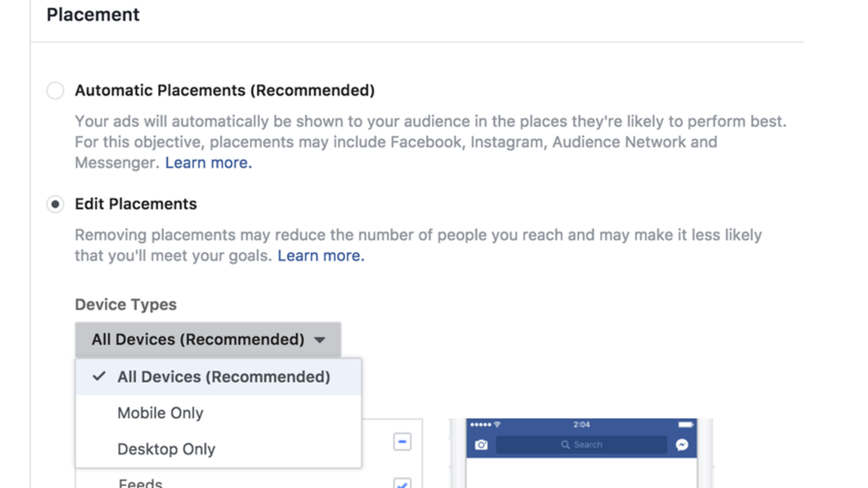Click the caret arrow on device dropdown
This screenshot has height=488, width=868.
320,340
